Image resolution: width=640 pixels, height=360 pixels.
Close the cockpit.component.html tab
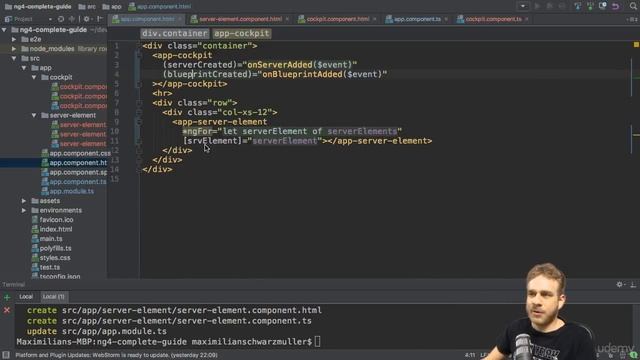(x=375, y=19)
